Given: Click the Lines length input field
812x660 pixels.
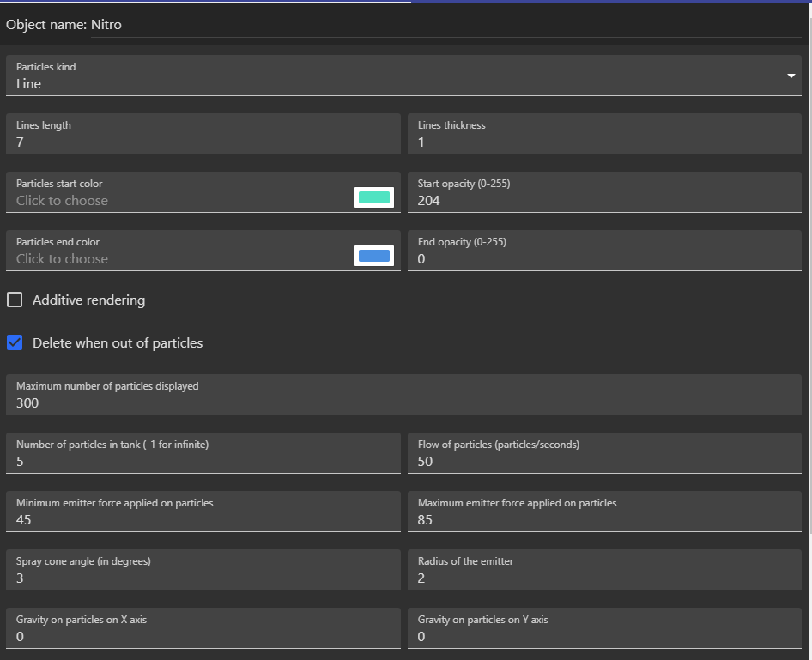Looking at the screenshot, I should point(203,142).
